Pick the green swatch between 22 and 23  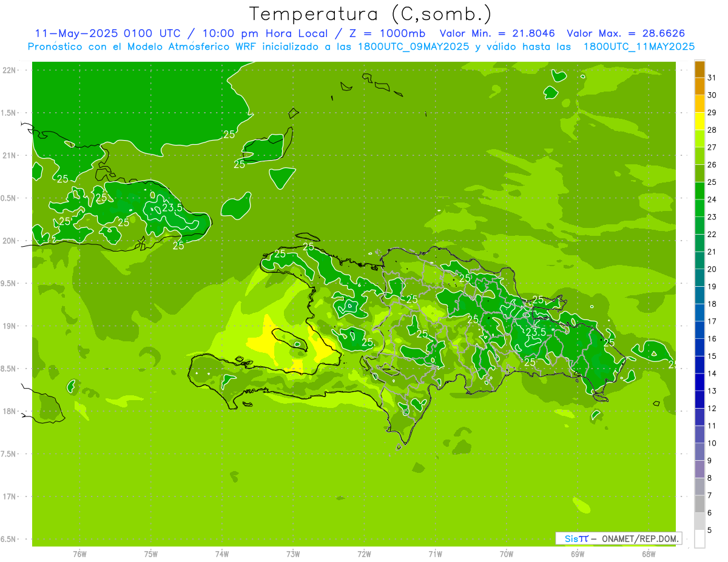click(x=699, y=226)
